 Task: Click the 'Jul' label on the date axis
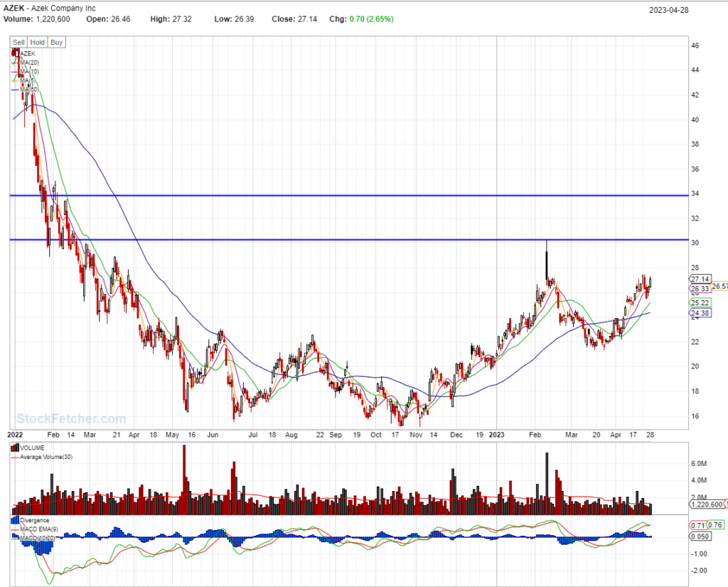point(253,435)
